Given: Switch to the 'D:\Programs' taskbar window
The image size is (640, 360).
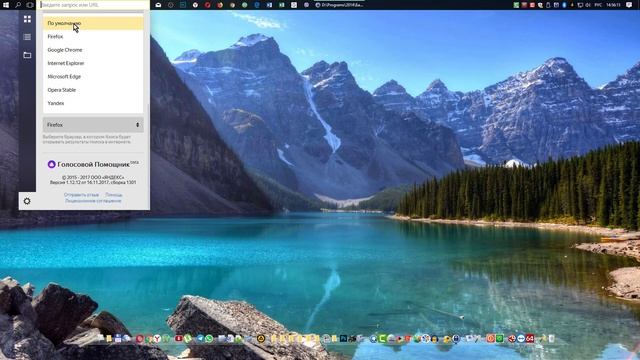Looking at the screenshot, I should click(x=340, y=5).
